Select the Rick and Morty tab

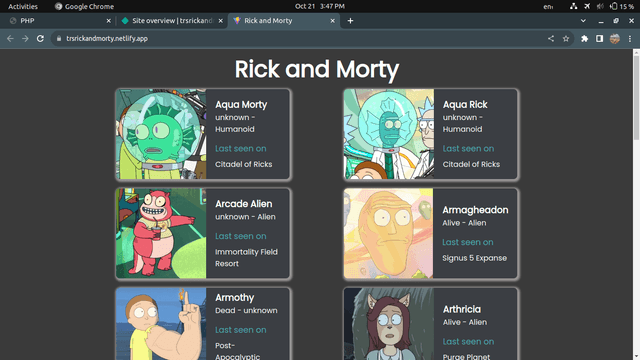click(x=284, y=21)
